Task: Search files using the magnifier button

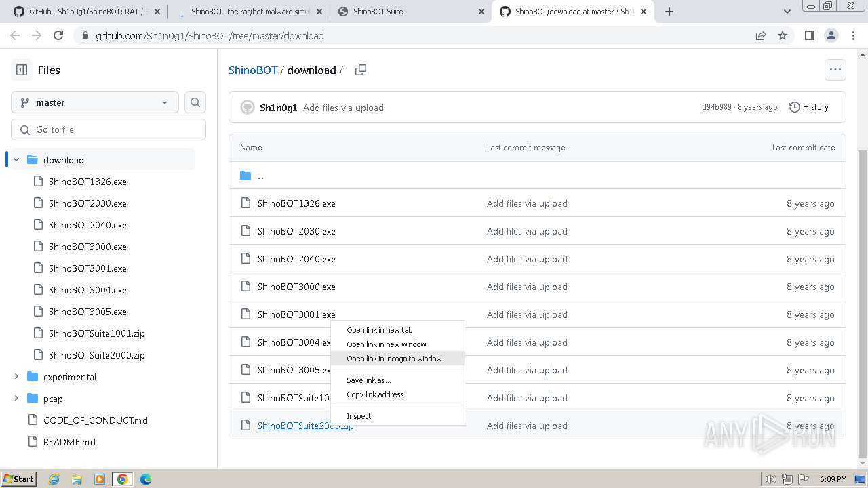Action: (x=195, y=102)
